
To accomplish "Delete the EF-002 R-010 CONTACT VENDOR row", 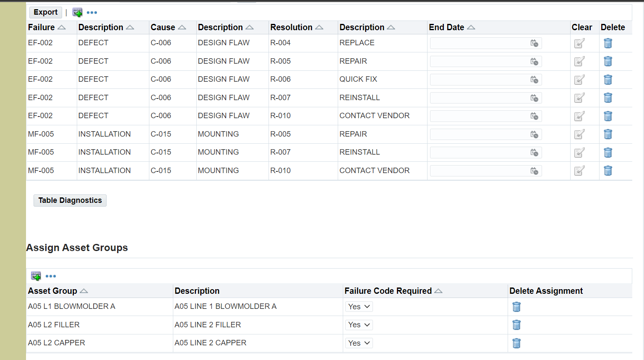I will pos(608,116).
